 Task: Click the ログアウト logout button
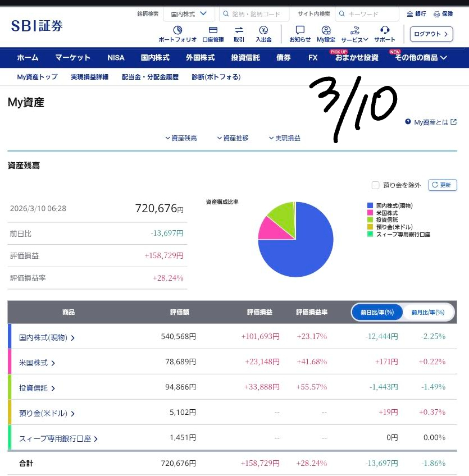(x=431, y=34)
